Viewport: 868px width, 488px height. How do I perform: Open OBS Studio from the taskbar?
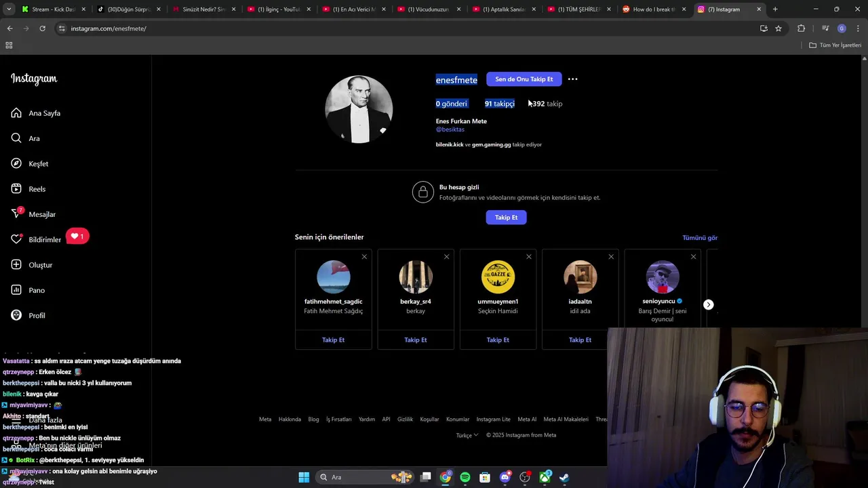(x=524, y=477)
